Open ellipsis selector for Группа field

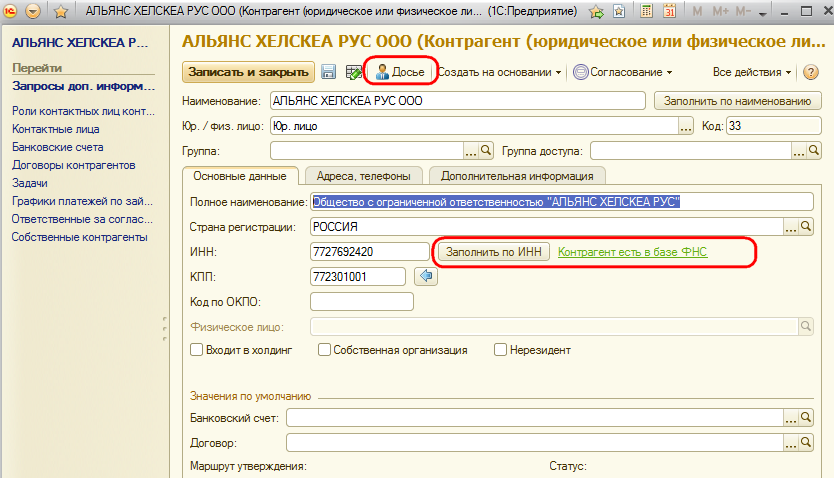tap(471, 151)
